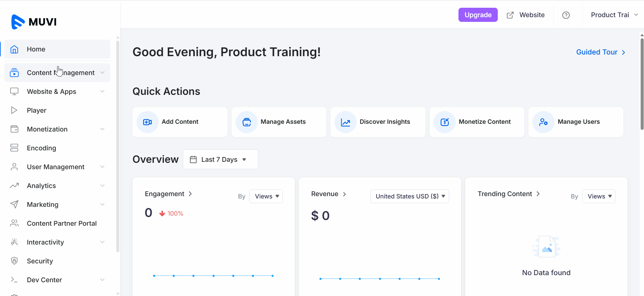Open Content Partner Portal menu item

[x=62, y=223]
